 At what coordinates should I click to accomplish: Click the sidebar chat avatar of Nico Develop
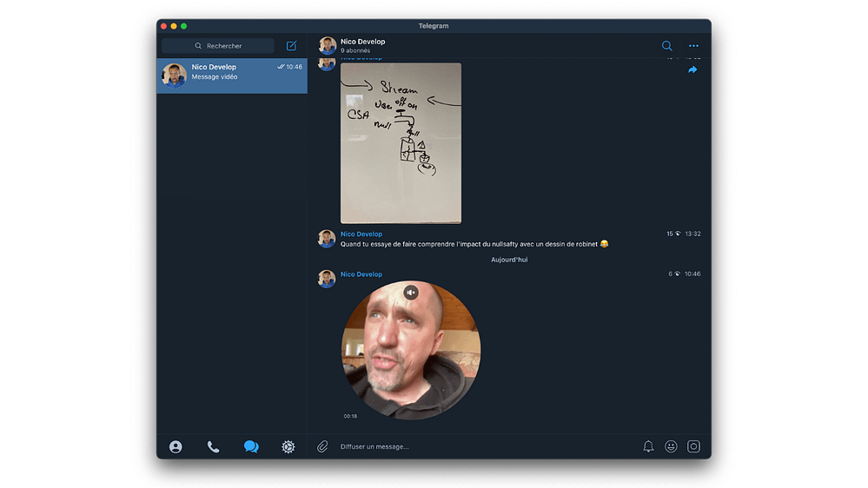[174, 76]
